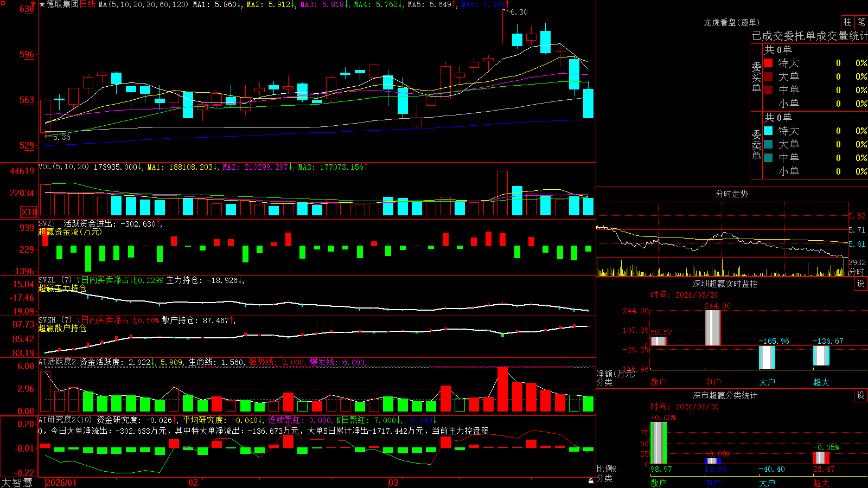
Task: Select the 超大 category in 深市超赢分类统计
Action: 821,483
